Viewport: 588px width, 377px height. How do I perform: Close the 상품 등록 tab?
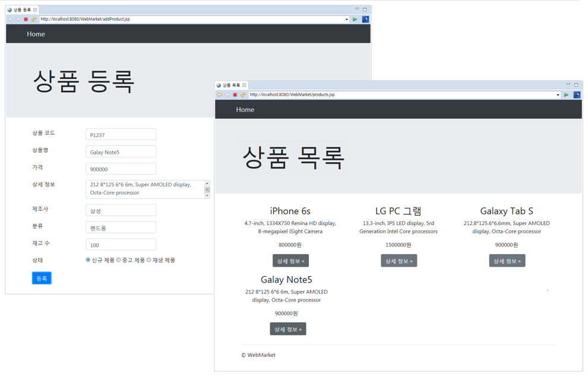click(35, 9)
